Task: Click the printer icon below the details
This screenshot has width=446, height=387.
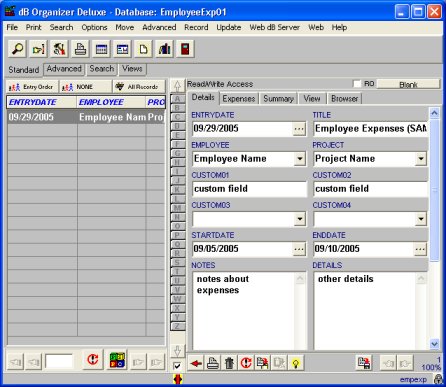Action: (x=213, y=363)
